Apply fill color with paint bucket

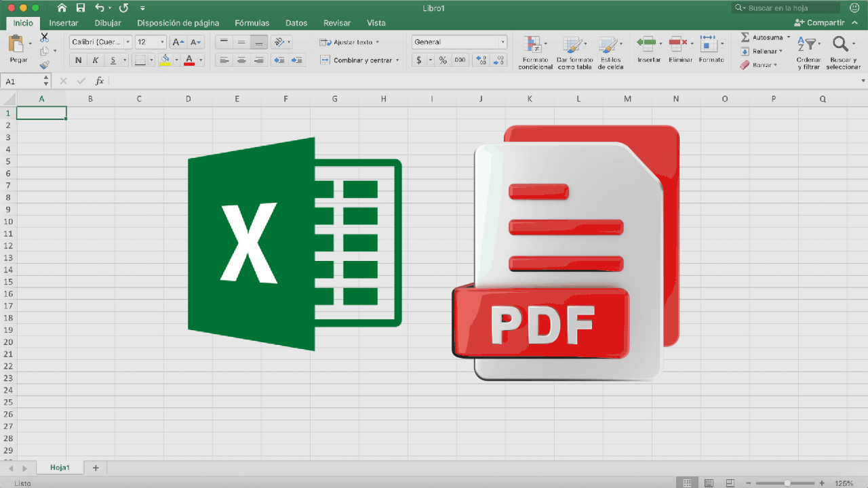tap(165, 60)
